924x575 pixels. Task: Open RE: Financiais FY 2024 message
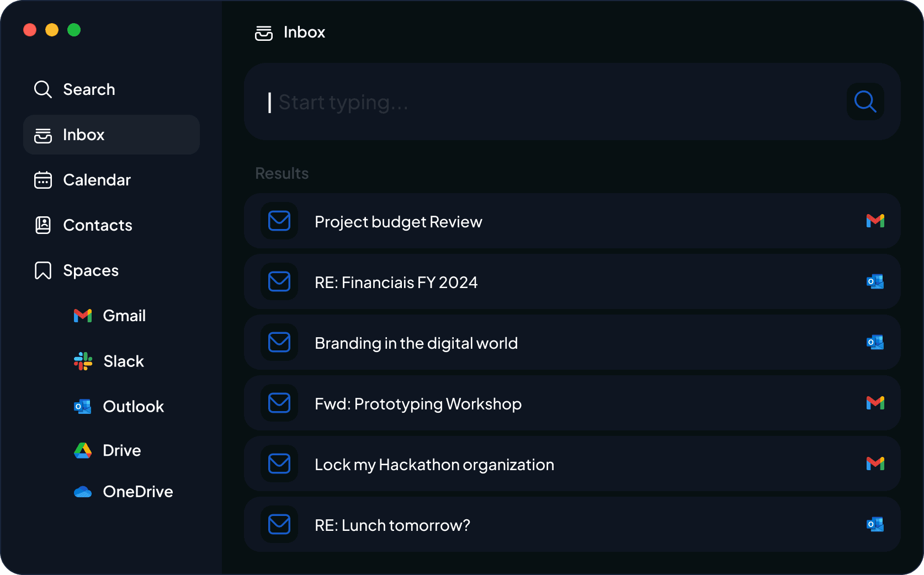coord(572,281)
